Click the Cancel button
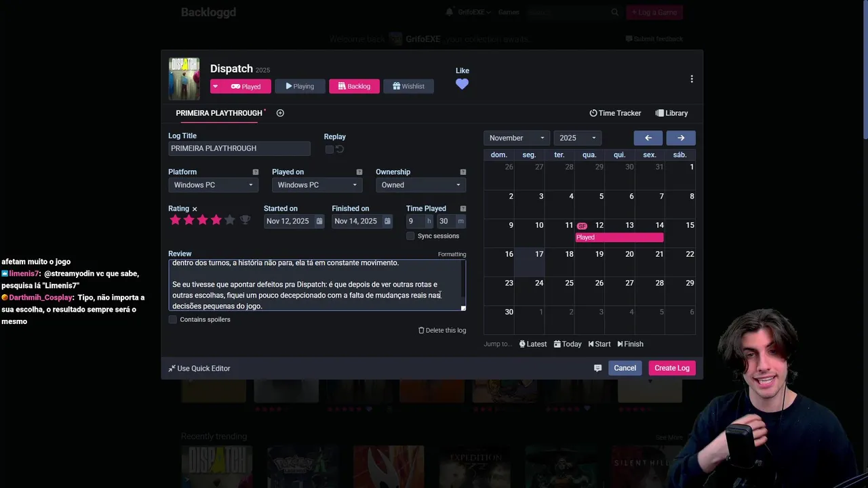Viewport: 868px width, 488px height. pyautogui.click(x=625, y=368)
